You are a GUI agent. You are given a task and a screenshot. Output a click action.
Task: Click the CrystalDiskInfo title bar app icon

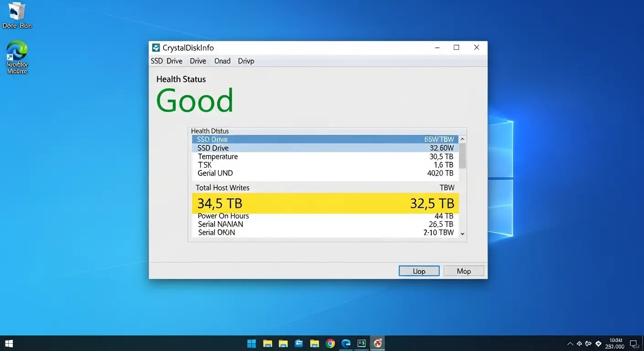156,48
